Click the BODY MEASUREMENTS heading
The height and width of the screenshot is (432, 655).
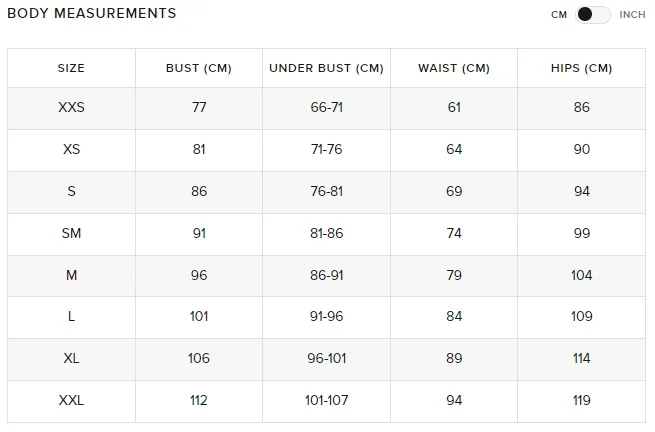click(91, 14)
